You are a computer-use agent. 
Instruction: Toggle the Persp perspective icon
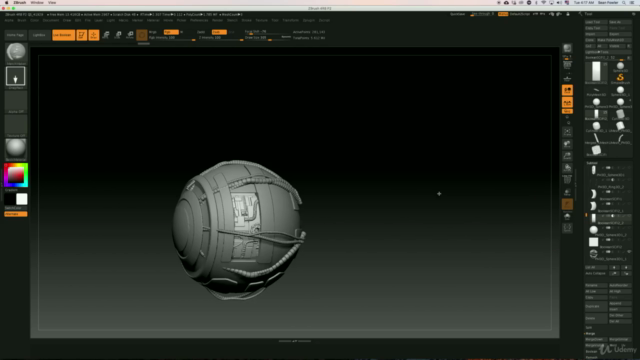[567, 65]
